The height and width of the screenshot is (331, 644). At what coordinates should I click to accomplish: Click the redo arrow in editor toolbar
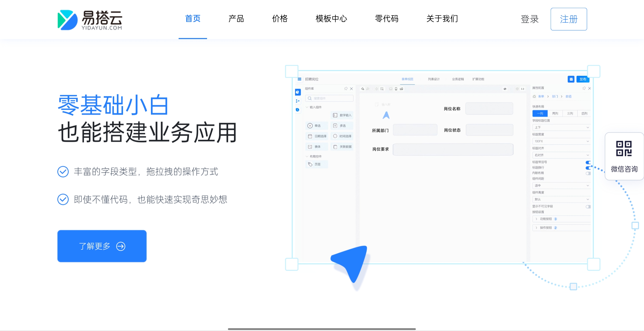coord(368,89)
